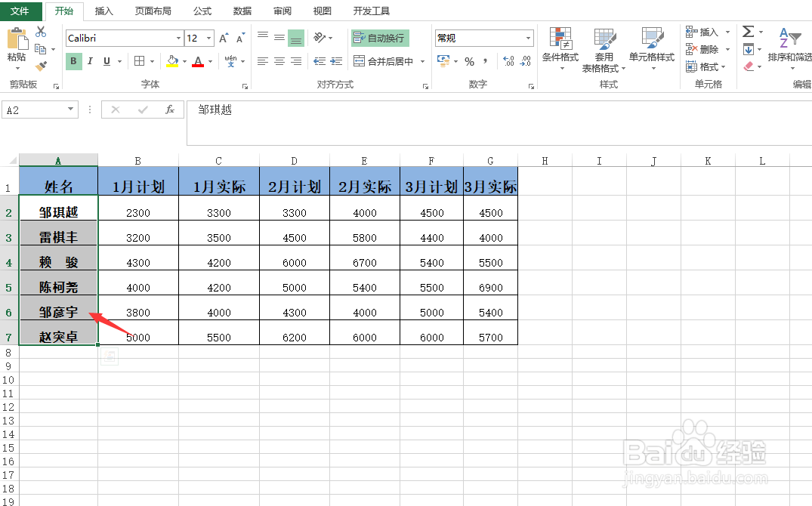812x506 pixels.
Task: Click 插入 insert cells button
Action: click(702, 32)
